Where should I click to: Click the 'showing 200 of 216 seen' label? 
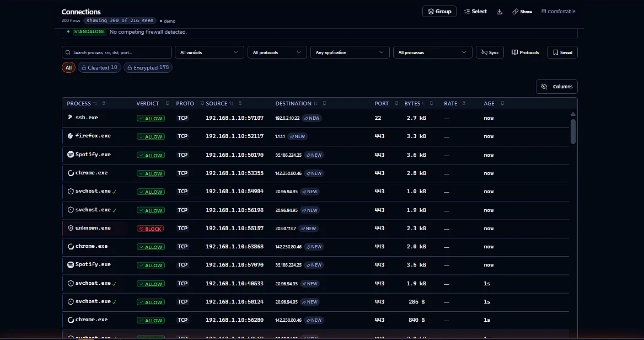click(x=120, y=20)
